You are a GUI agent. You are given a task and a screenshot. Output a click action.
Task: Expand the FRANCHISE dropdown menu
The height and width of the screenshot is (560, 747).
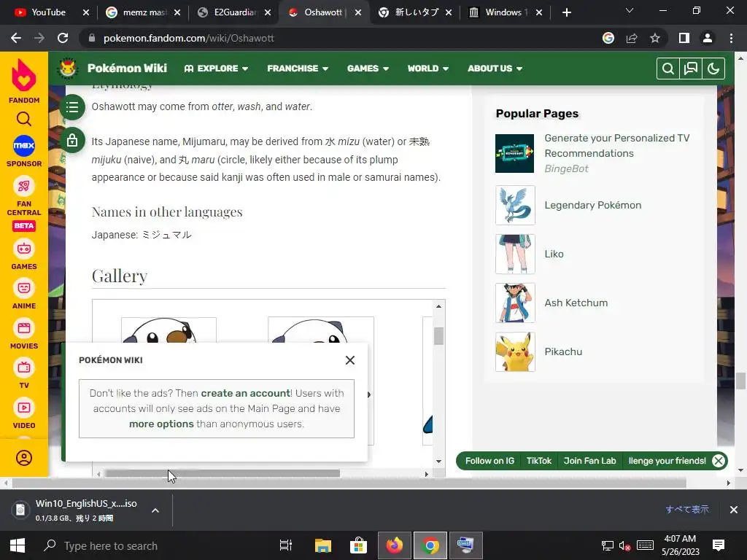point(298,69)
